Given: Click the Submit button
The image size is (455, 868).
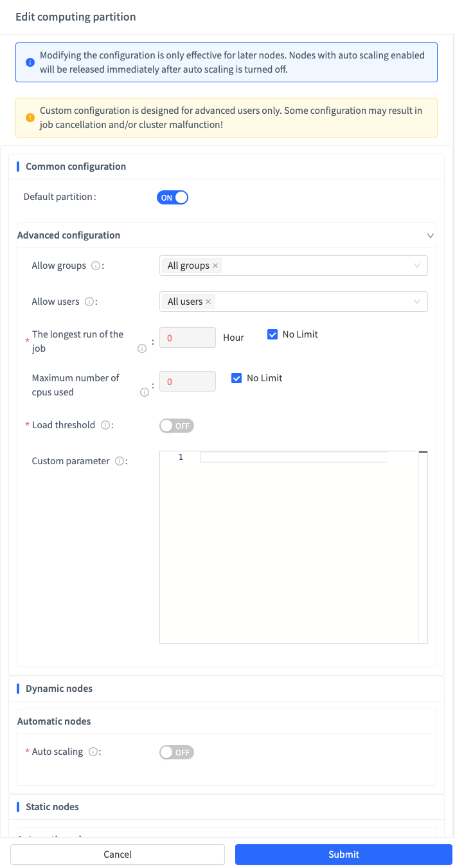Looking at the screenshot, I should click(344, 854).
